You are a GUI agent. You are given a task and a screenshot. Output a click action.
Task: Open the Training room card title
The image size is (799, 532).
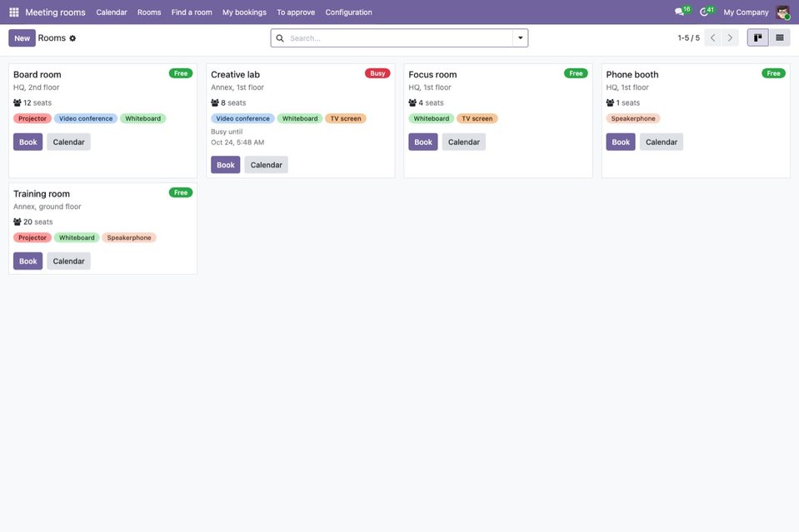(x=42, y=194)
